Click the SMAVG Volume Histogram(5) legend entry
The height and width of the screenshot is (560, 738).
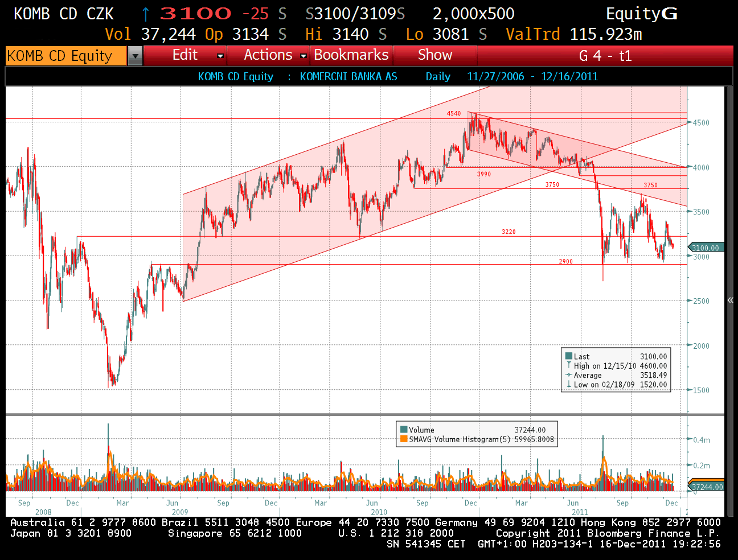(477, 439)
